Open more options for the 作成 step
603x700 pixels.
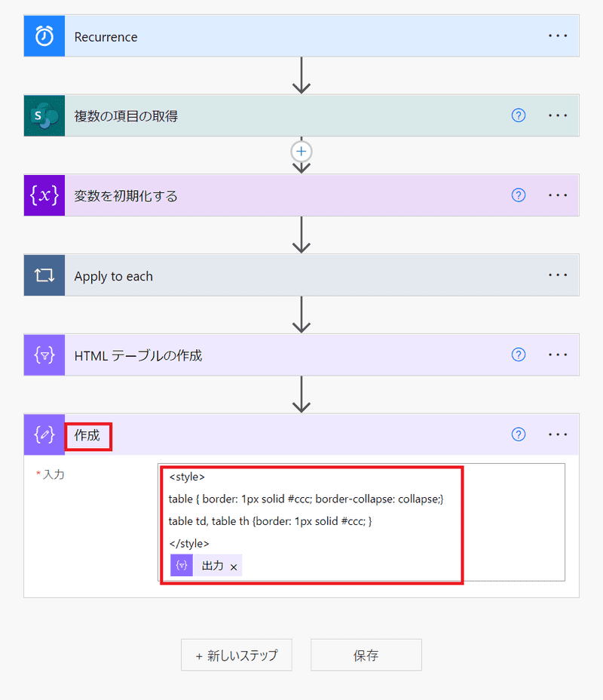coord(558,434)
